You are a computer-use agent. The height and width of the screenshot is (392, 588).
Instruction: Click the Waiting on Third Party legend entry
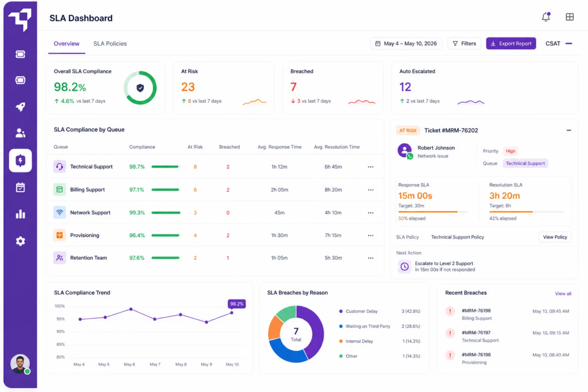380,327
